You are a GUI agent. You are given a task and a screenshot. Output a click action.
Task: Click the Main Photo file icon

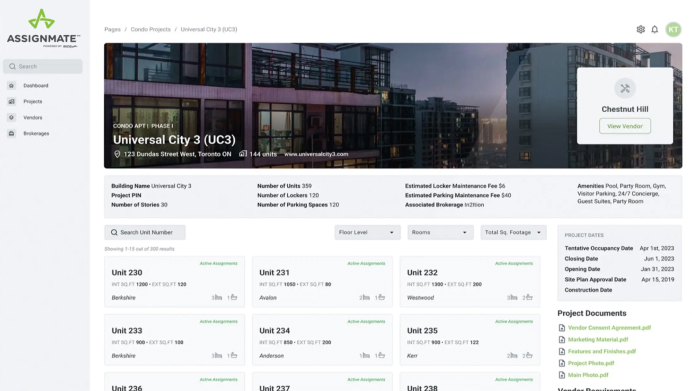[561, 375]
